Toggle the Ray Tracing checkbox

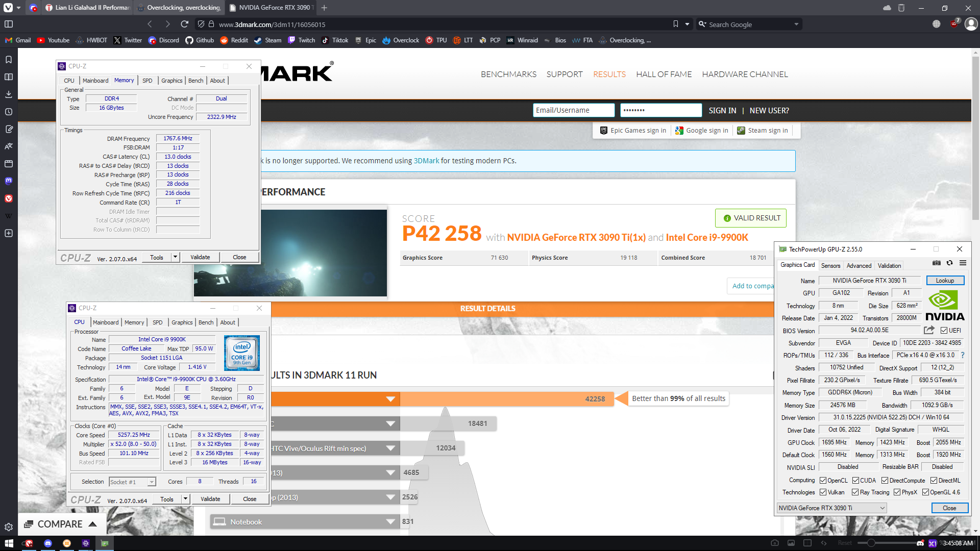(x=855, y=492)
